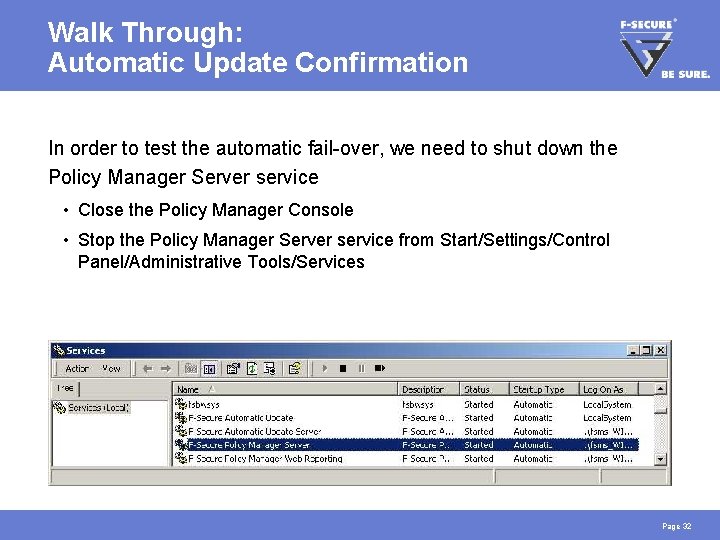Select the F-Secure Policy Manager Server service

(406, 445)
